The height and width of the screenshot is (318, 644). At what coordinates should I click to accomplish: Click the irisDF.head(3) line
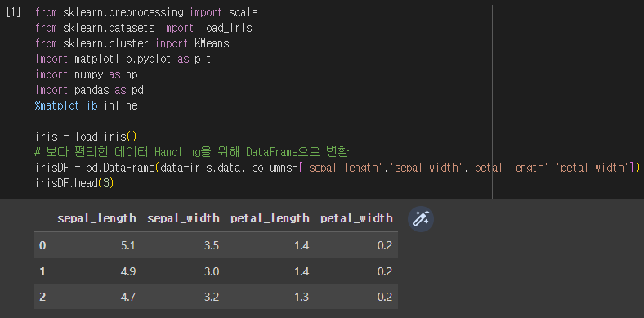click(x=74, y=183)
